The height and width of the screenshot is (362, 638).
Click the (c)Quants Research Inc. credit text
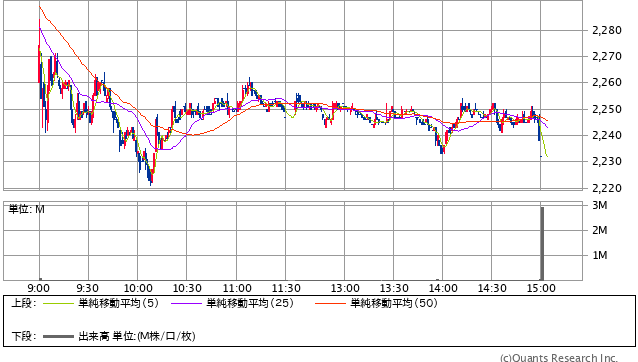[559, 358]
